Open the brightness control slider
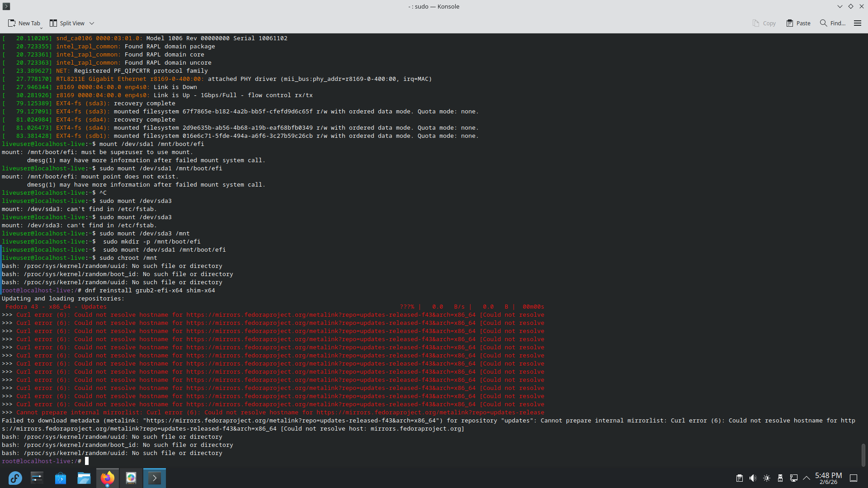Image resolution: width=868 pixels, height=488 pixels. coord(767,478)
